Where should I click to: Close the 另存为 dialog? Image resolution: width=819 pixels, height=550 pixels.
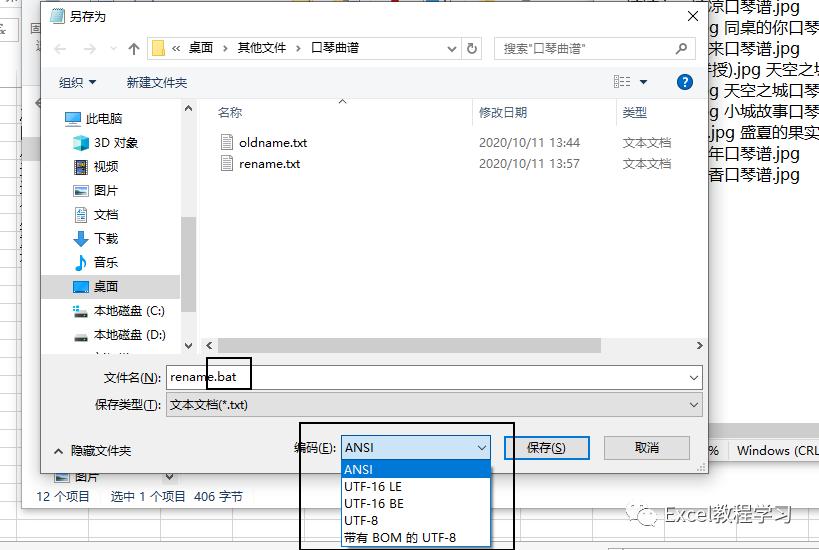point(693,17)
